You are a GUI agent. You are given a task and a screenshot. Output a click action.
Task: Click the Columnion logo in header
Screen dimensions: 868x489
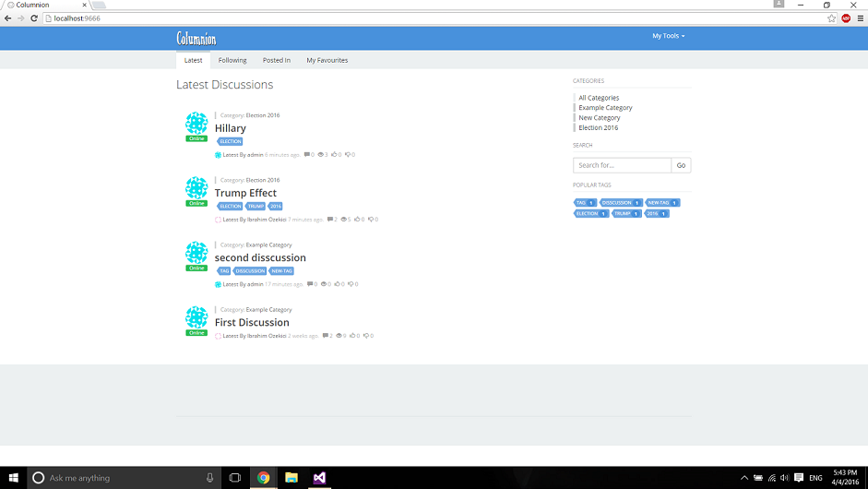pos(196,38)
